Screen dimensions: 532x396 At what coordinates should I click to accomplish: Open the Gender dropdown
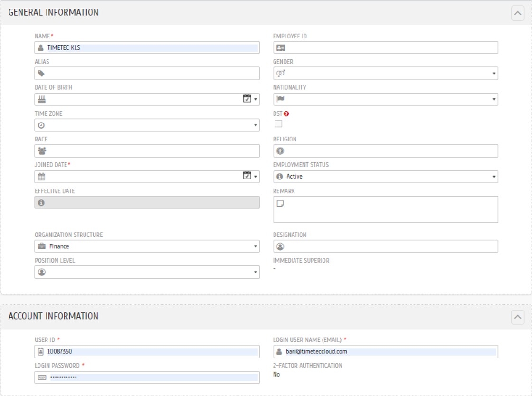point(385,74)
